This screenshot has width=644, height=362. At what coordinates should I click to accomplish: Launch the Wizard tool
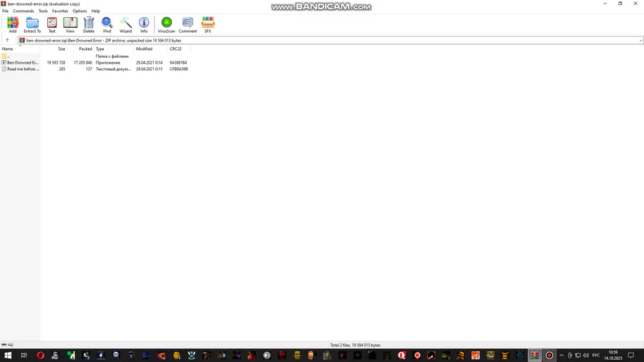[x=125, y=24]
